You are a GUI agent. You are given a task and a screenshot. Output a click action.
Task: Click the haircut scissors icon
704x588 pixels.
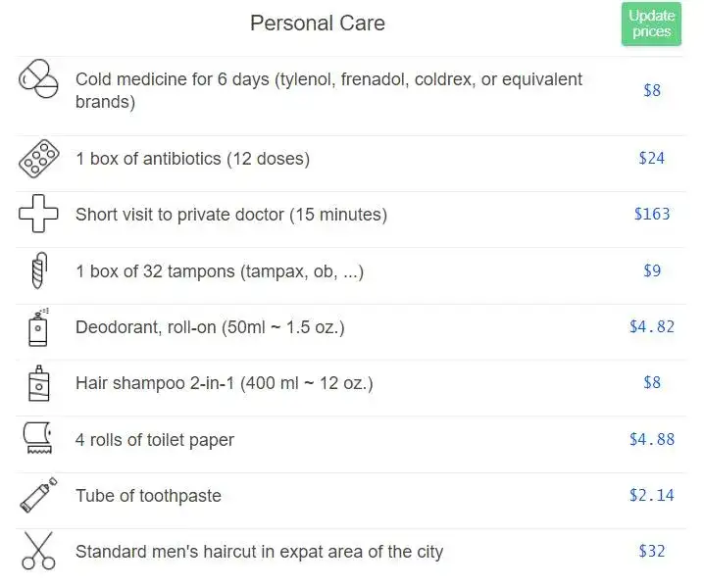click(38, 551)
